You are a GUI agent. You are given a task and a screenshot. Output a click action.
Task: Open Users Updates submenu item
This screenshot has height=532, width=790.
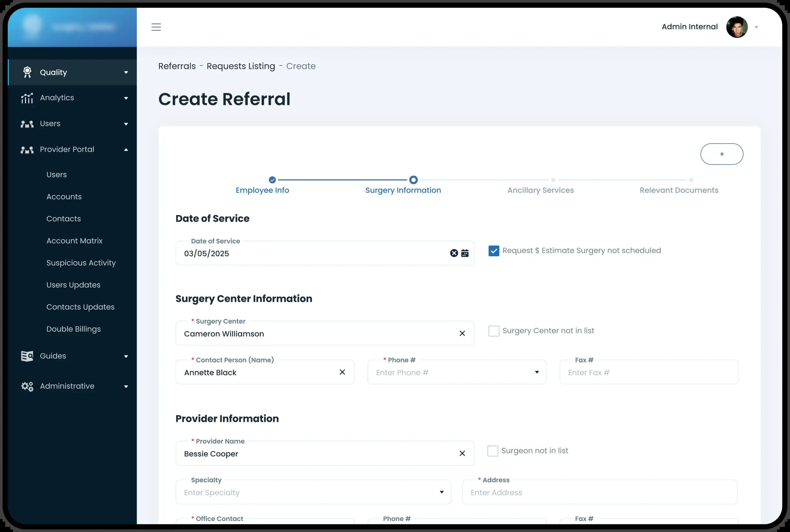[73, 285]
